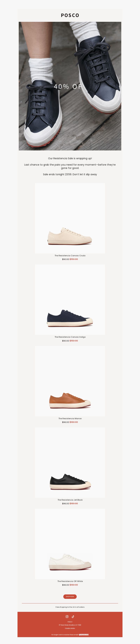This screenshot has width=140, height=644.
Task: Click the Unsubscribe link in footer
Action: click(x=84, y=635)
